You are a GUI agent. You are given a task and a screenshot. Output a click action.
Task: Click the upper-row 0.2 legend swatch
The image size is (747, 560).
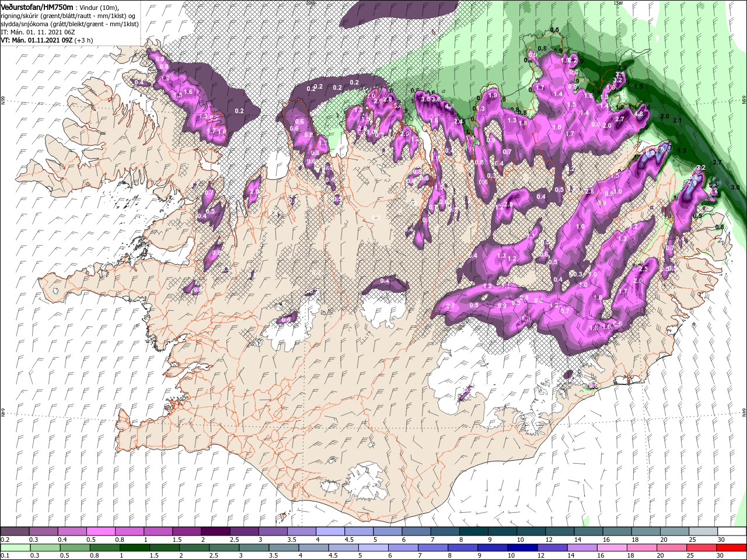point(15,531)
